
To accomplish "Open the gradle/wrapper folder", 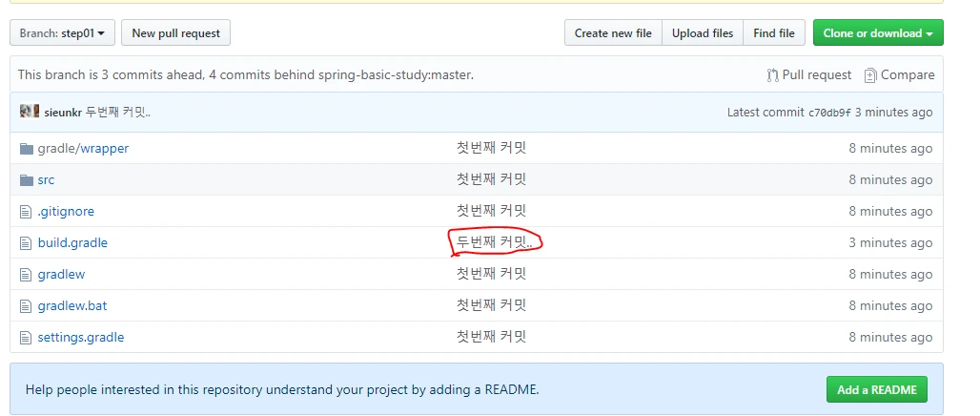I will click(x=83, y=149).
